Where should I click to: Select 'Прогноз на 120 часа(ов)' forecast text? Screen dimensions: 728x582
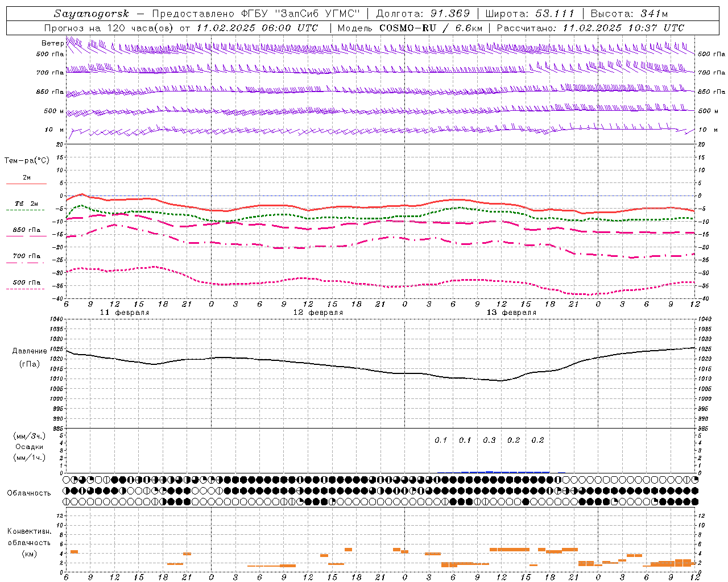tap(109, 28)
